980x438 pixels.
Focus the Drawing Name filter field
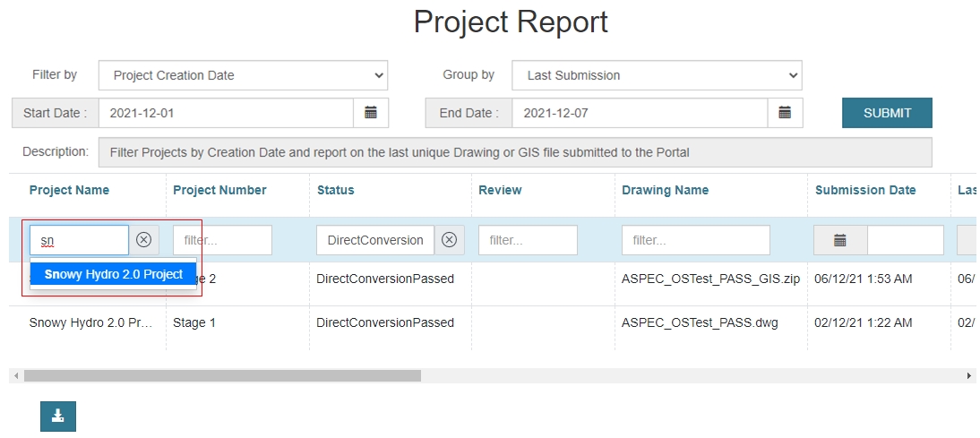click(x=695, y=240)
